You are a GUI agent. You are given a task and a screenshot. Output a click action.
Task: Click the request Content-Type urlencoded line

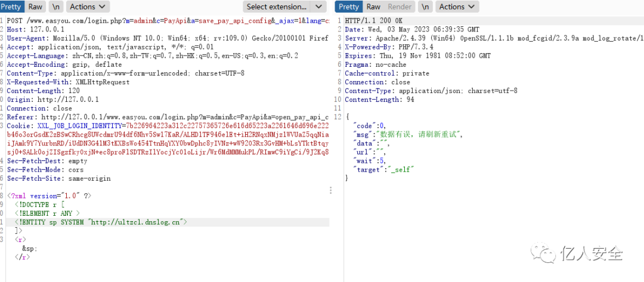[x=126, y=73]
